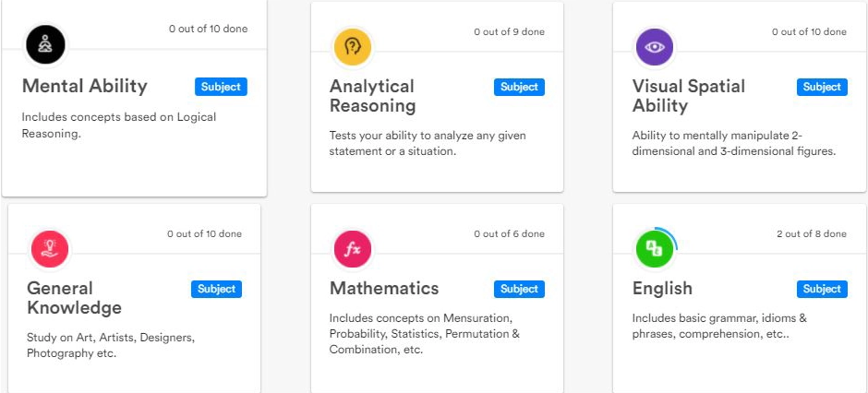
Task: Click the Subject badge on Mental Ability
Action: 221,87
